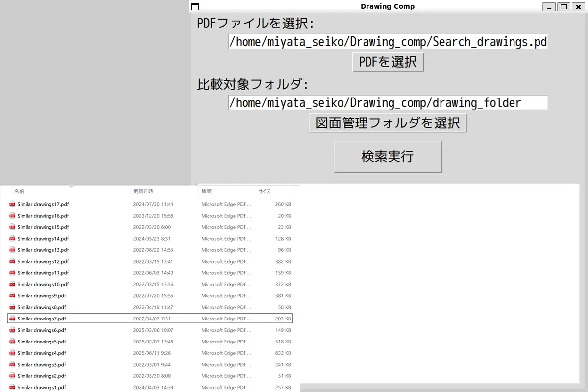
Task: Click the PDF icon beside Similar drawings14.pdf
Action: tap(12, 239)
